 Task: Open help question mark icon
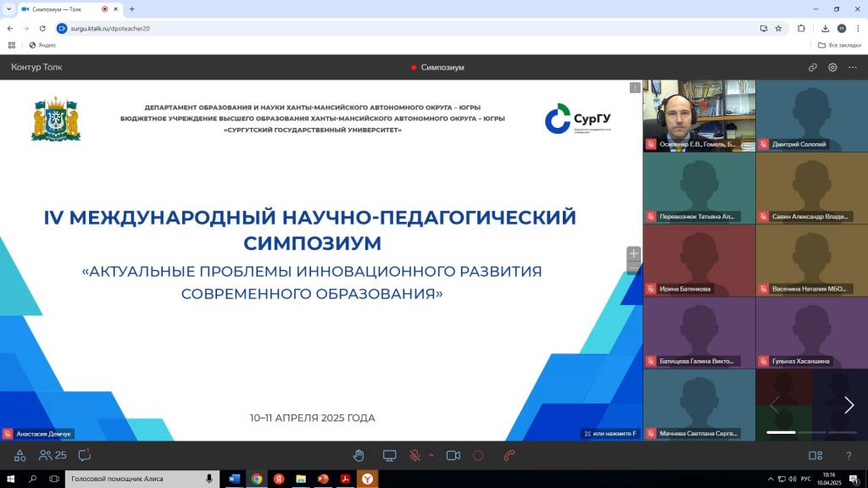[x=849, y=455]
